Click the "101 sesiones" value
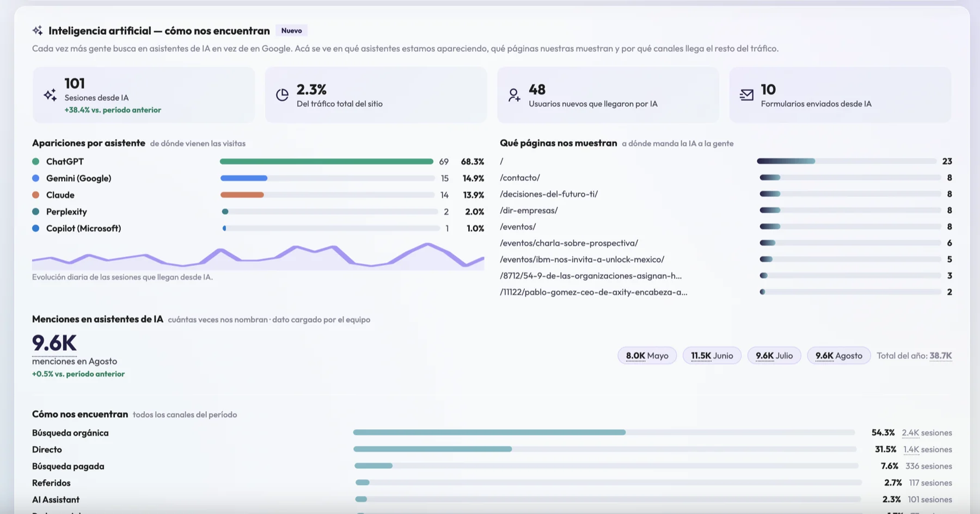 pos(930,499)
